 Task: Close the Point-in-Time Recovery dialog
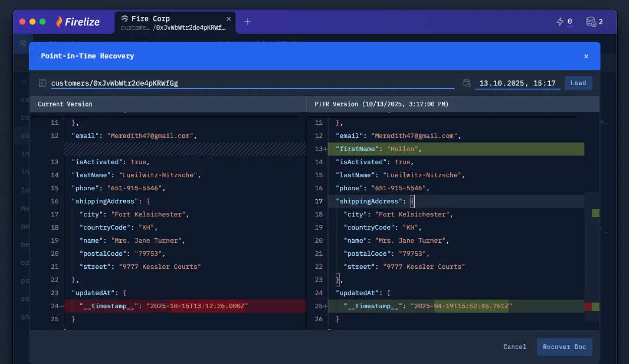coord(586,56)
